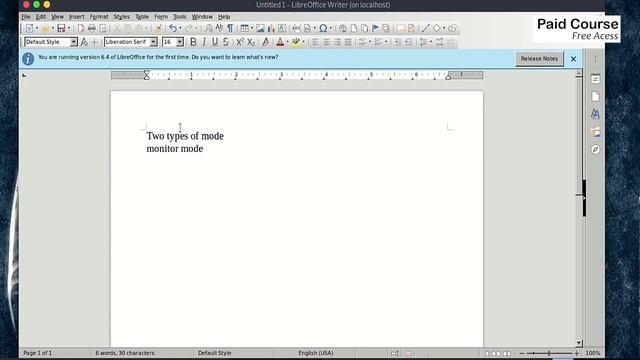The height and width of the screenshot is (360, 640).
Task: Click the word count in status bar
Action: tap(125, 353)
